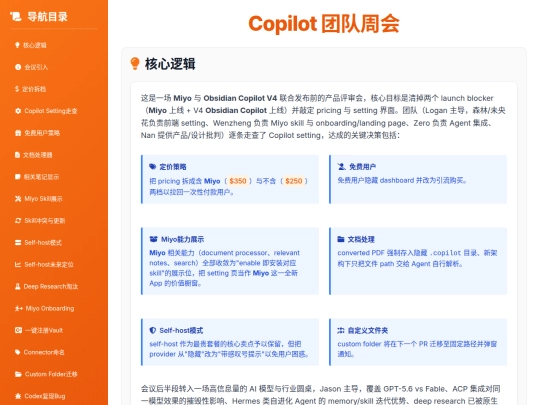Click the server icon beside Self-host模式 in sidebar
The image size is (540, 405).
pos(18,242)
